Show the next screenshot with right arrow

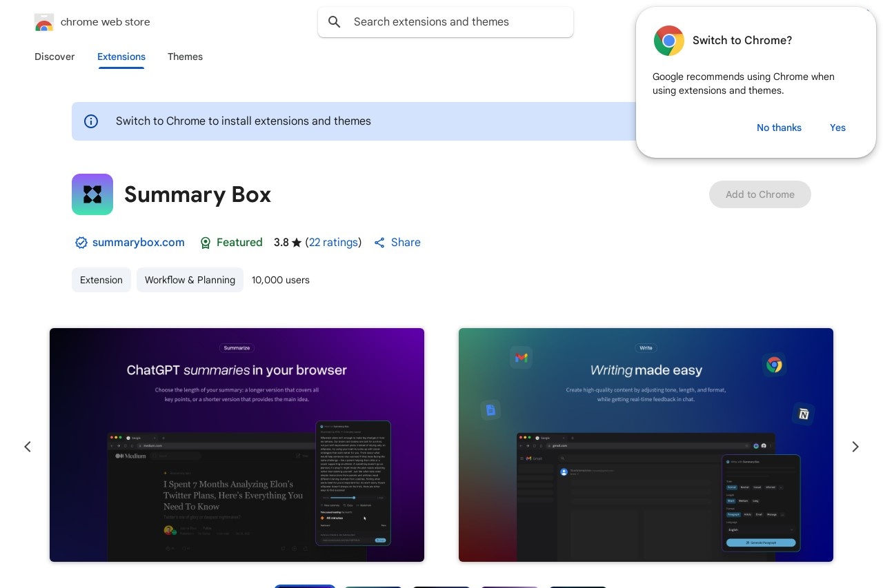click(x=855, y=447)
